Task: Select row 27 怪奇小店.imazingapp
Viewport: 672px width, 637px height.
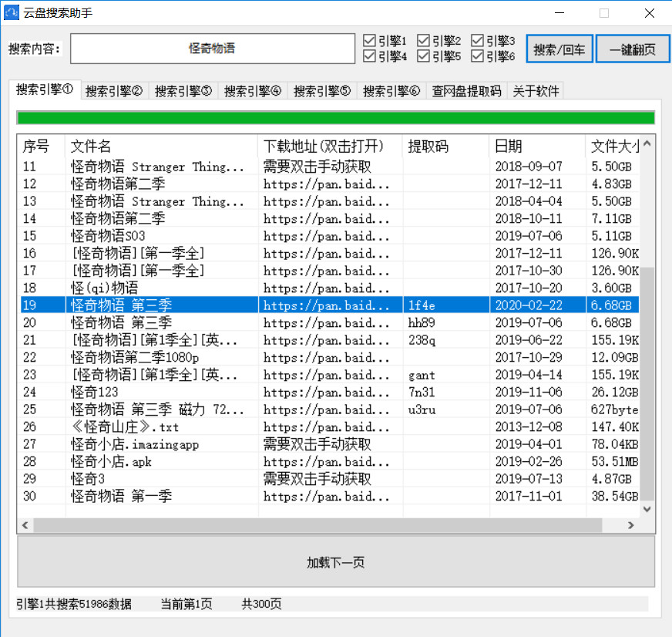Action: [330, 444]
